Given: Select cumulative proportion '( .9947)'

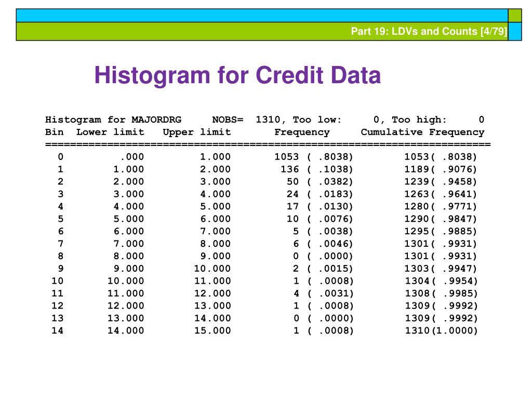Looking at the screenshot, I should pyautogui.click(x=454, y=269).
